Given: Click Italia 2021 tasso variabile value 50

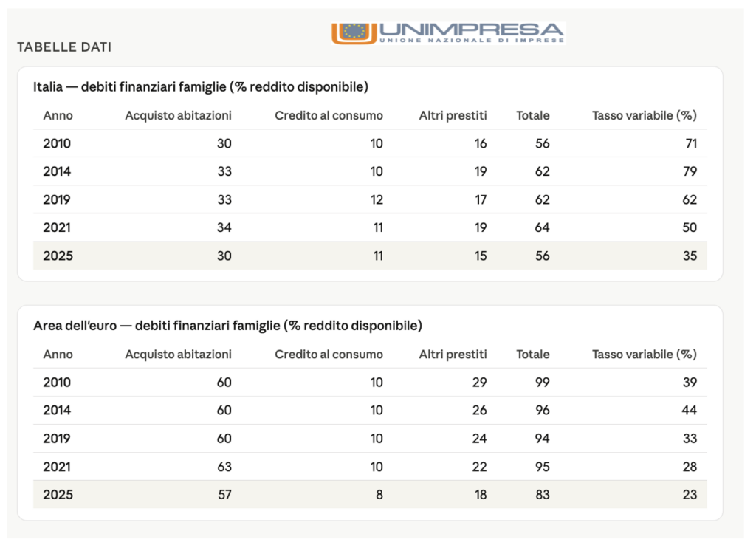Looking at the screenshot, I should tap(690, 227).
